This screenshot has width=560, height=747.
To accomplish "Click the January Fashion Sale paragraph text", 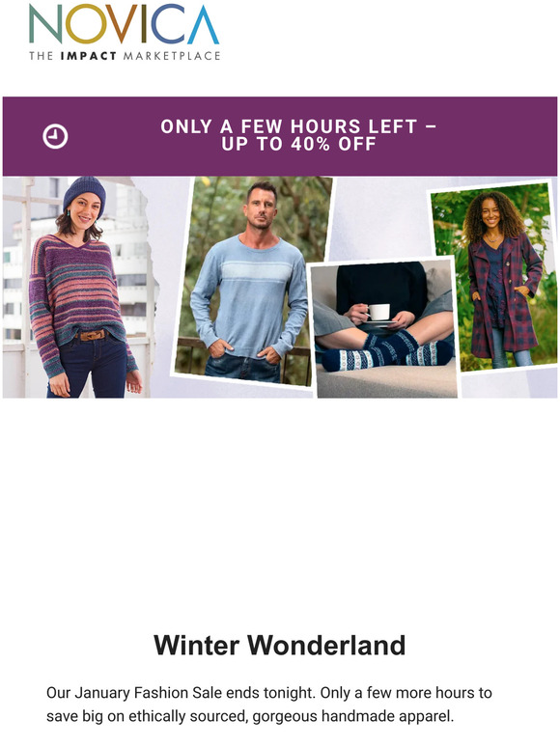I will pos(268,705).
